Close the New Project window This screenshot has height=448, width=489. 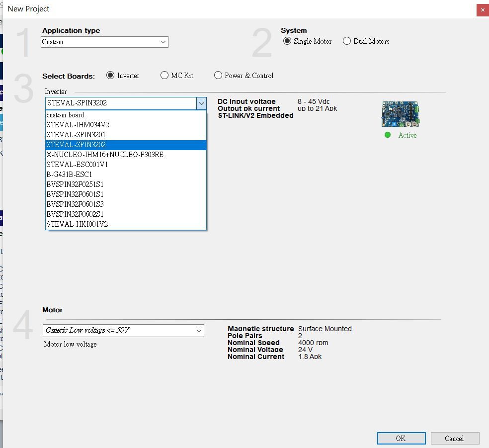[483, 10]
